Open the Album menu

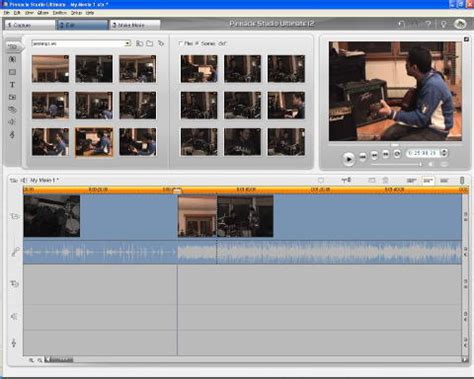coord(43,13)
